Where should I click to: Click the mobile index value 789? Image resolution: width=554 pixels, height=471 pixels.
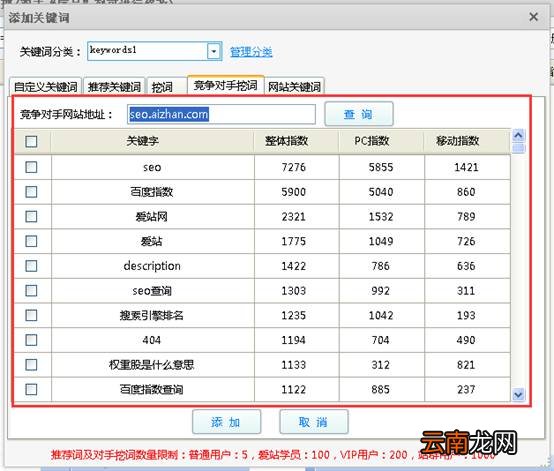coord(466,216)
